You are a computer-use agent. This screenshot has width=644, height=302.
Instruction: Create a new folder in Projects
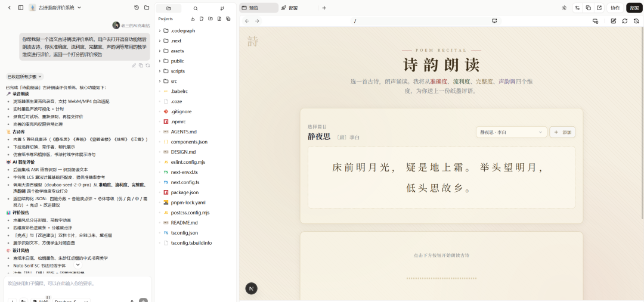tap(210, 19)
